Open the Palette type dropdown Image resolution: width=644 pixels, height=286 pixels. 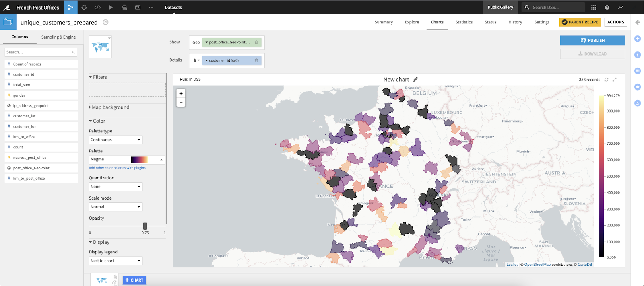116,140
